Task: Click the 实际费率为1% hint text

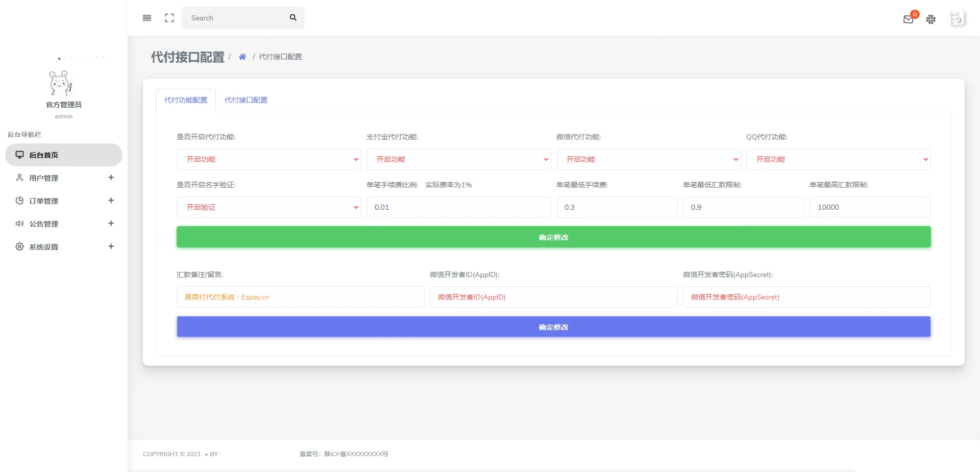Action: tap(448, 185)
